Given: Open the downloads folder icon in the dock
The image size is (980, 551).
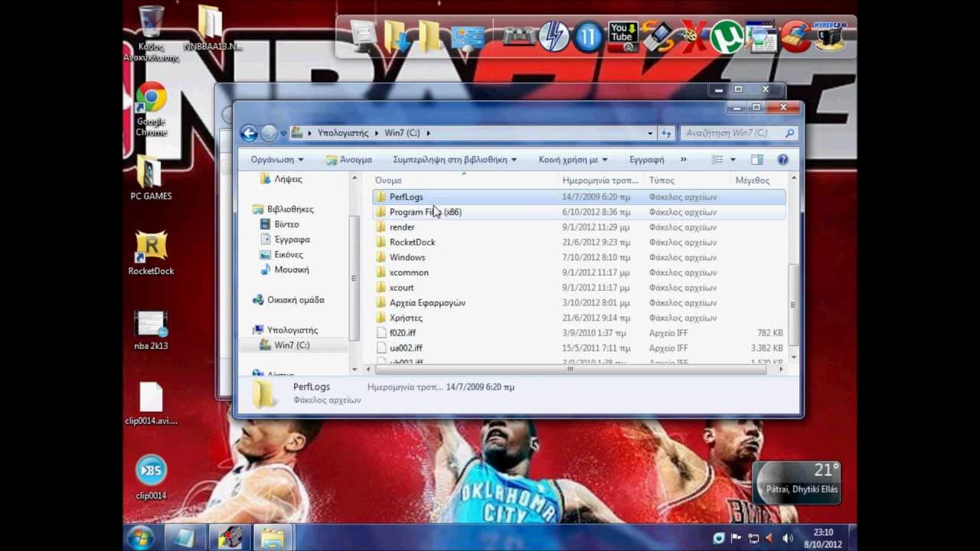Looking at the screenshot, I should pos(398,37).
